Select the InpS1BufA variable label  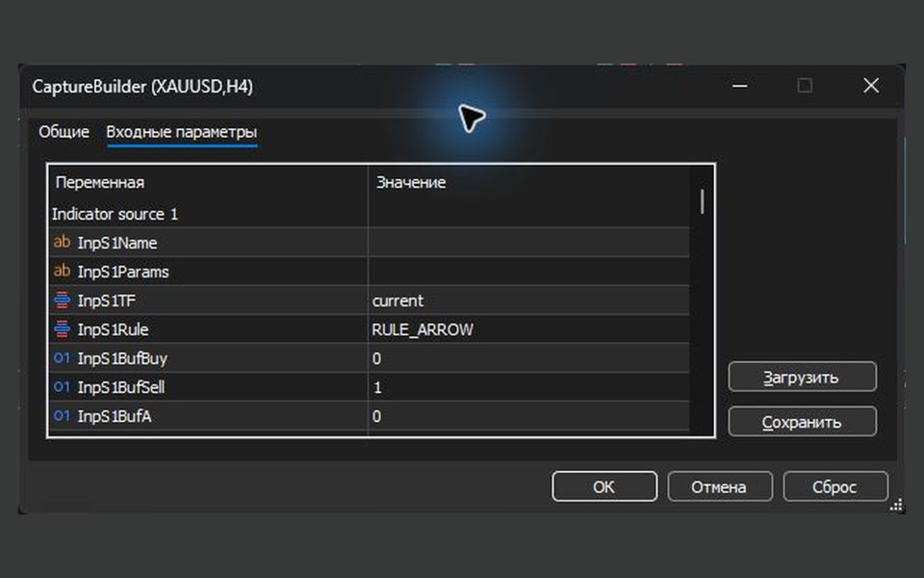[x=115, y=416]
